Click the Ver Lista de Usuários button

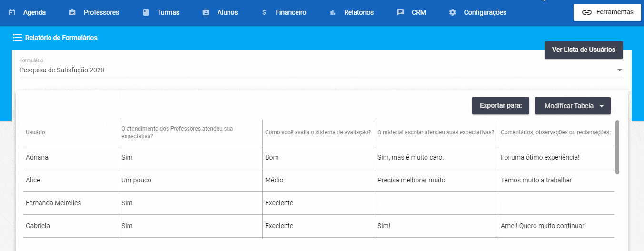(584, 50)
